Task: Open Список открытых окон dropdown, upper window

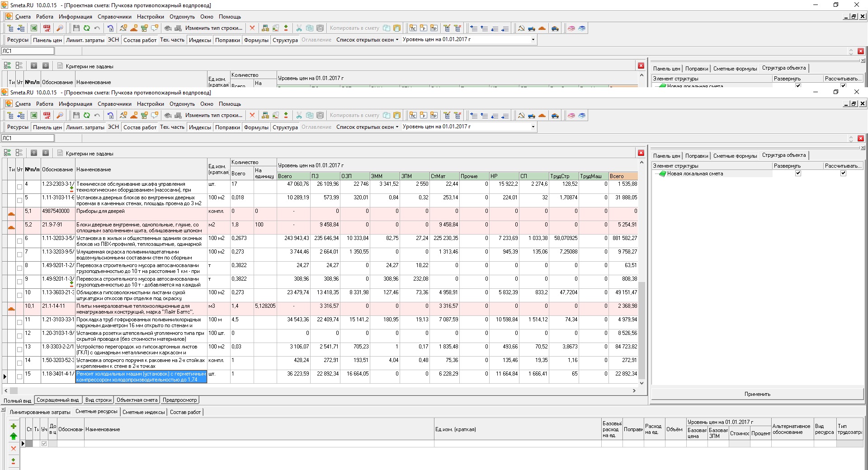Action: [367, 40]
